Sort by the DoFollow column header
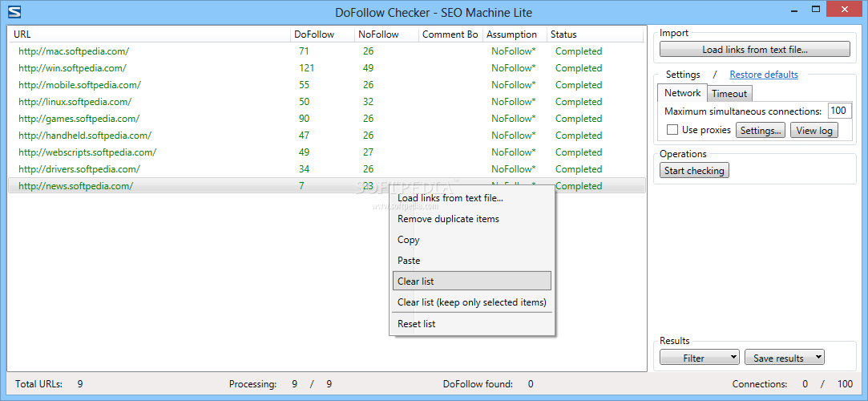The image size is (868, 401). pos(322,34)
